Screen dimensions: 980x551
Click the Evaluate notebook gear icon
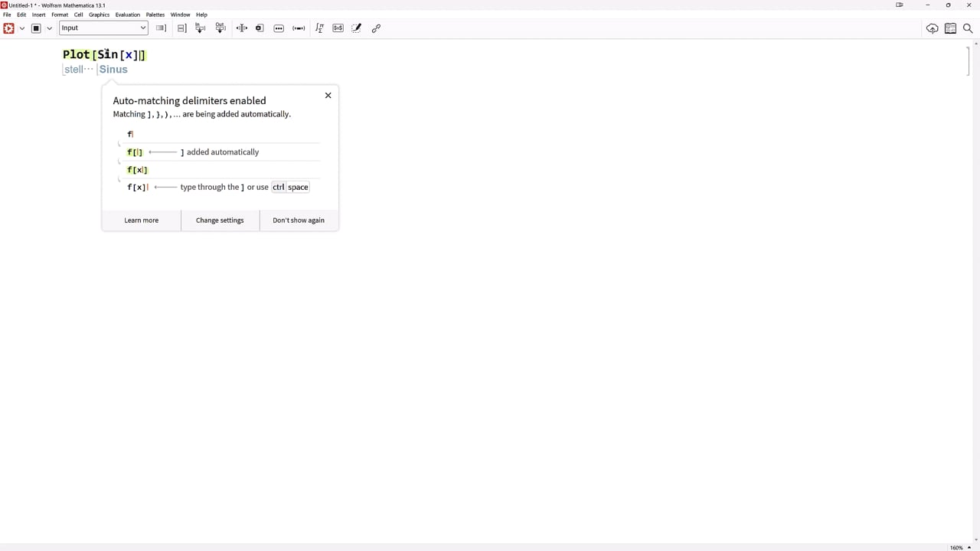pos(9,28)
